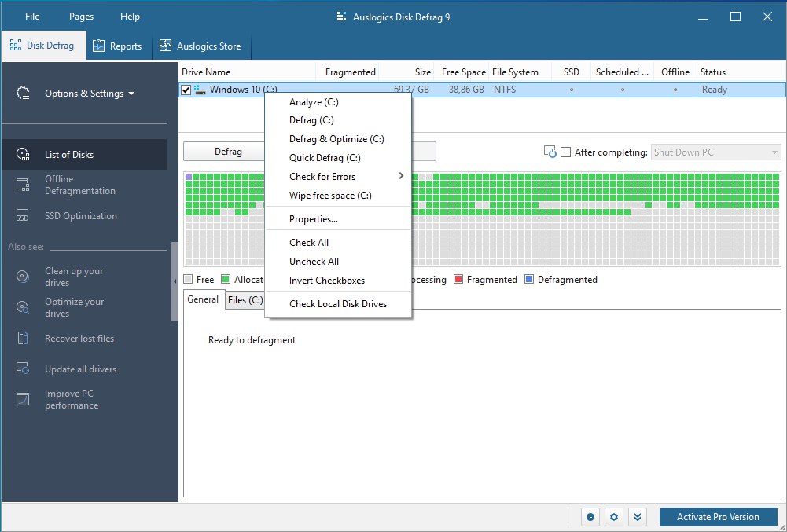Sort by Free Space column header
The width and height of the screenshot is (787, 532).
coord(462,72)
